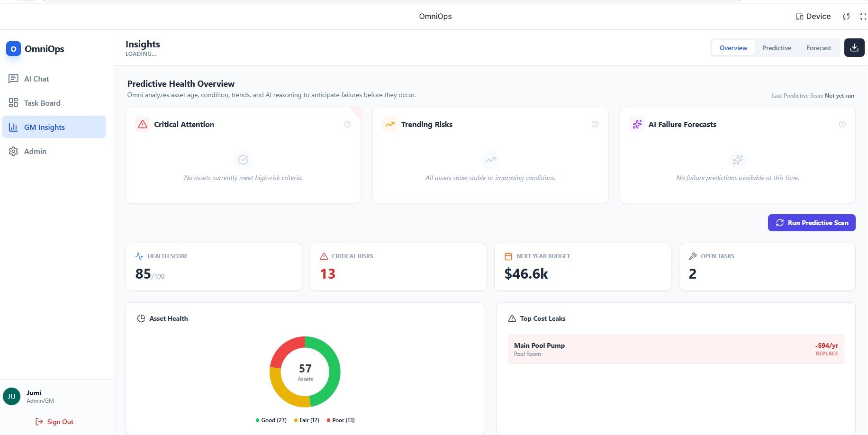868x435 pixels.
Task: Click the OmniOps sidebar brand name
Action: coord(44,49)
